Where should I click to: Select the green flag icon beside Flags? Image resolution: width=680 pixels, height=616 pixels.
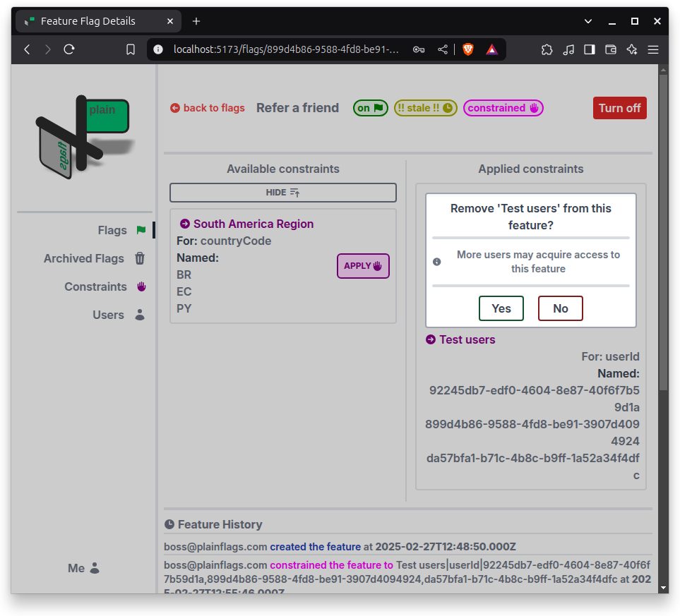141,229
